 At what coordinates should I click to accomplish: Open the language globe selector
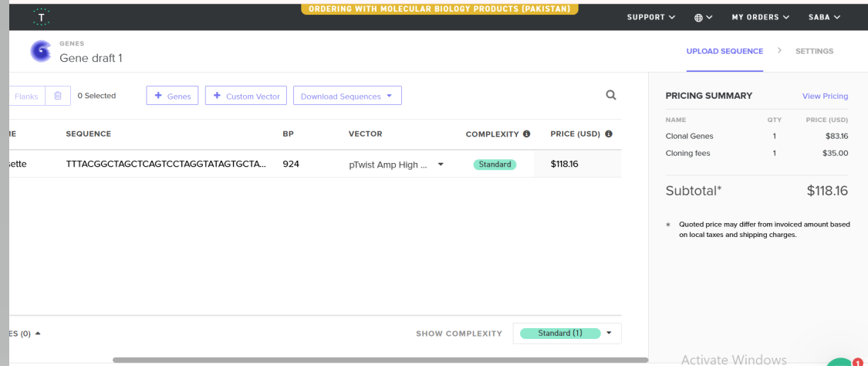(703, 17)
